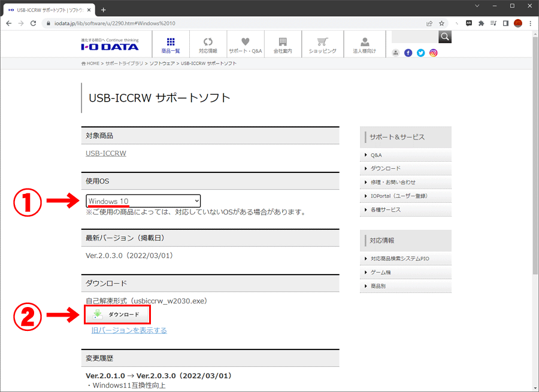Screen dimensions: 539x392
Task: Click the I-O DATA logo
Action: point(110,45)
